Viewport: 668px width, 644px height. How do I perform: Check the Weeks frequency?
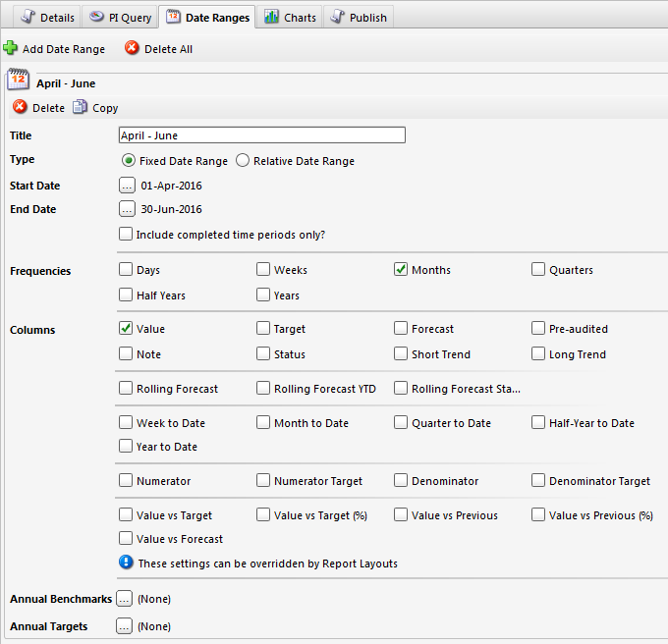point(263,269)
